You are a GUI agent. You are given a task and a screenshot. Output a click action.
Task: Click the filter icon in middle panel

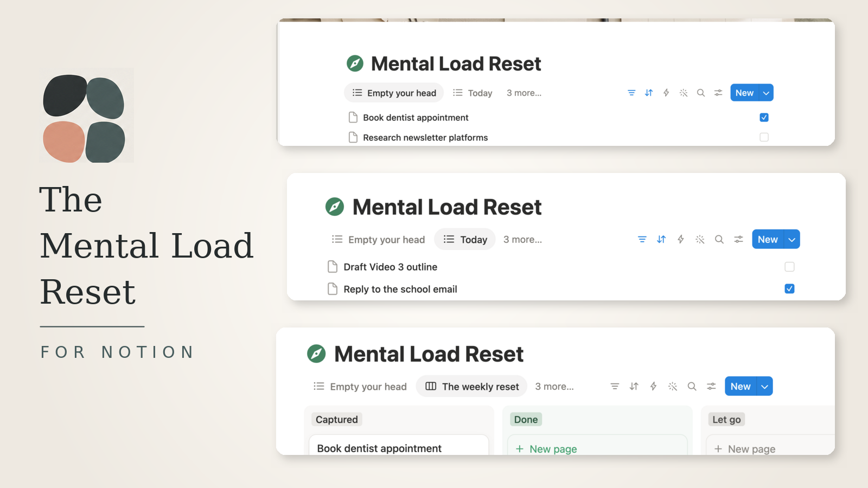642,239
